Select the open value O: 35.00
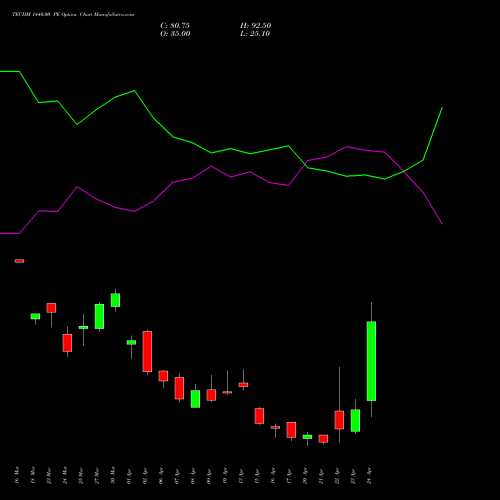The height and width of the screenshot is (500, 500). (x=175, y=34)
